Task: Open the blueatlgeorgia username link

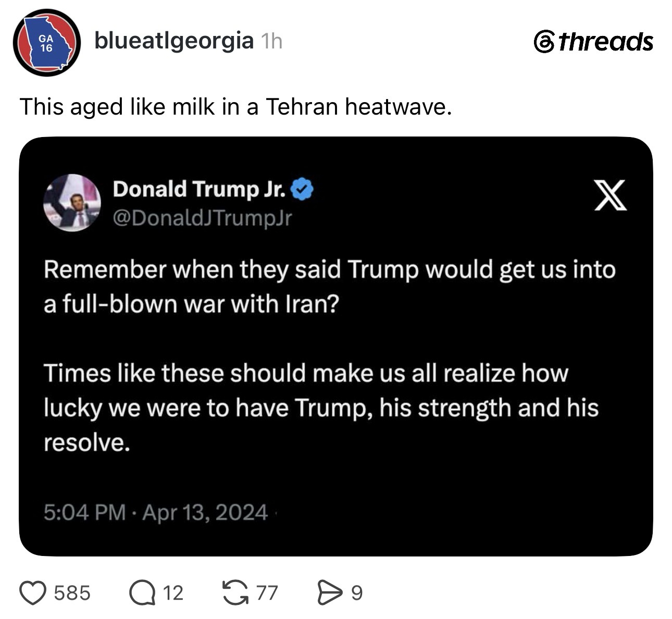Action: (174, 41)
